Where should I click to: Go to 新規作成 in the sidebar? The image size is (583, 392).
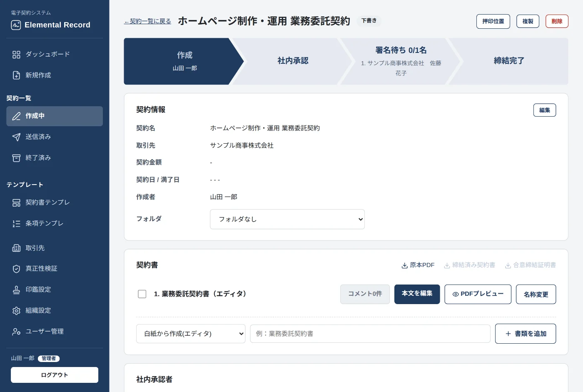[55, 75]
